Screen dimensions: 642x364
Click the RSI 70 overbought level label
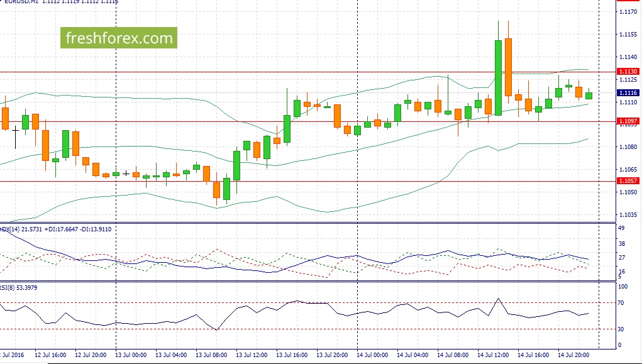coord(621,303)
